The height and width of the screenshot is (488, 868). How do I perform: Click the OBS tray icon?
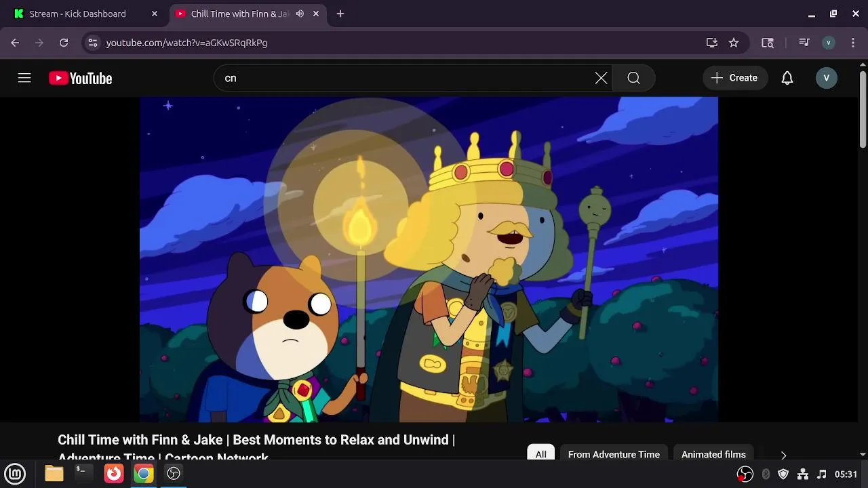pos(745,474)
